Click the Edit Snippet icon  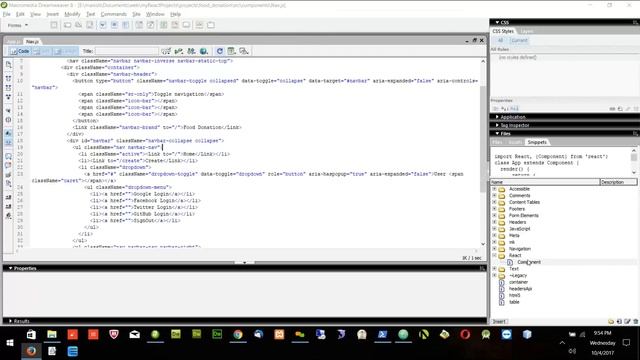(627, 322)
